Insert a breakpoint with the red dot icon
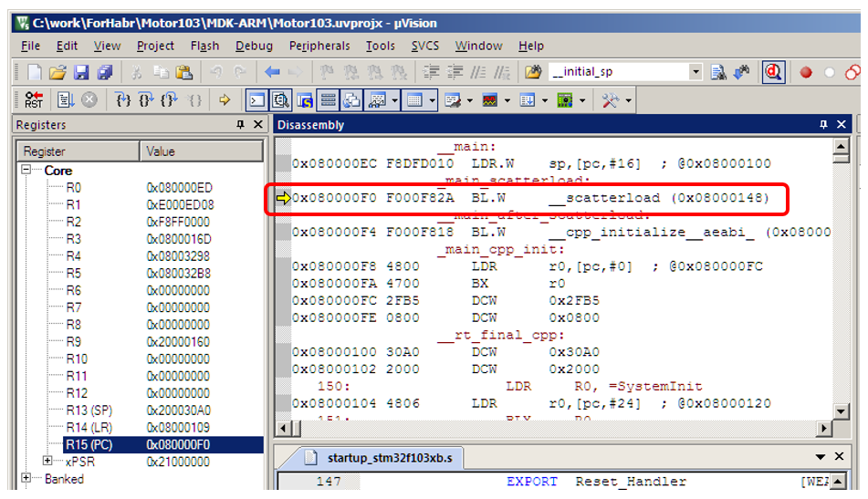 (806, 72)
